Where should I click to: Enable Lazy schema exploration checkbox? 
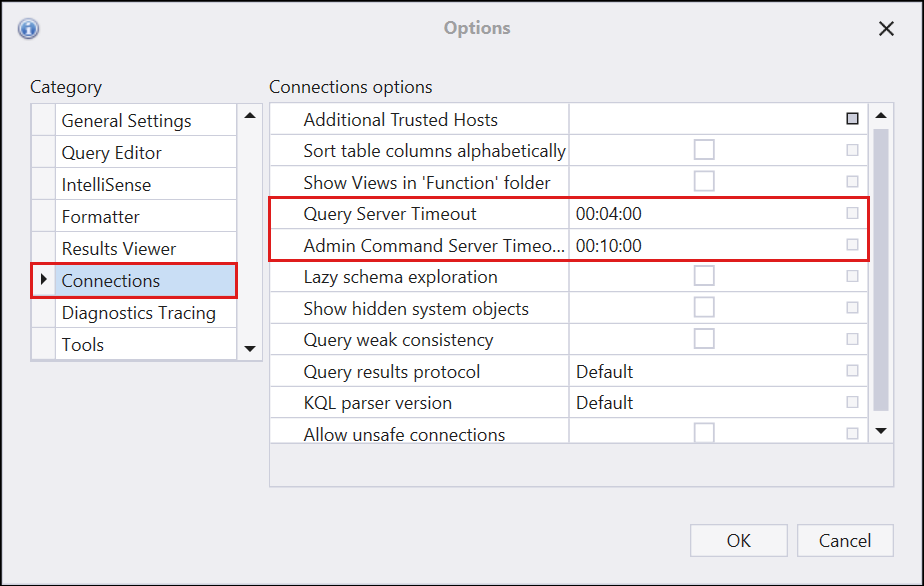704,276
